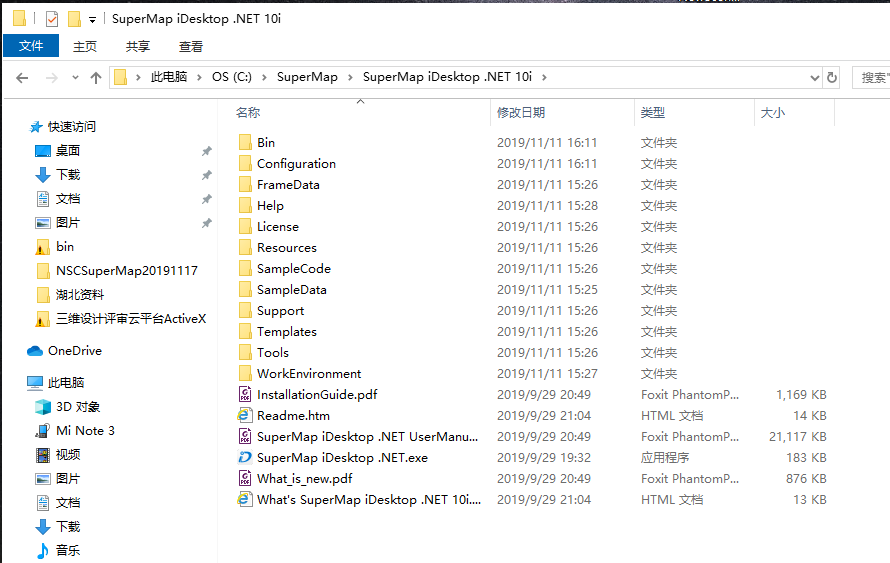Navigate to OS (C:) breadcrumb
The height and width of the screenshot is (563, 890).
click(232, 77)
